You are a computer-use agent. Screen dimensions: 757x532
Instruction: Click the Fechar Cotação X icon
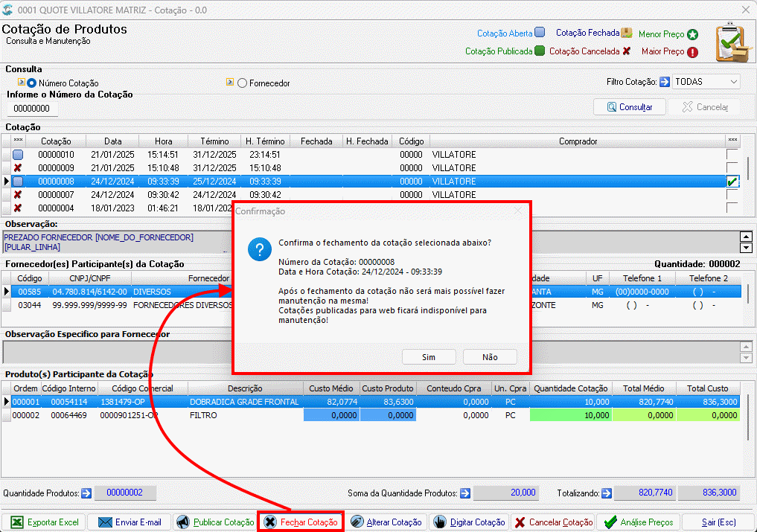coord(270,522)
